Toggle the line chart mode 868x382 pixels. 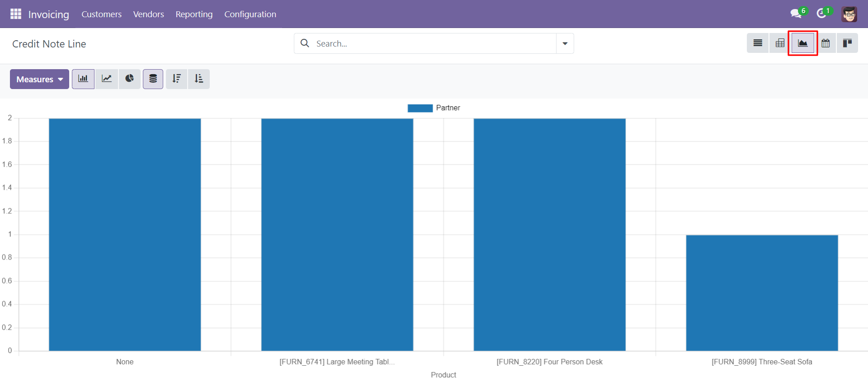107,79
